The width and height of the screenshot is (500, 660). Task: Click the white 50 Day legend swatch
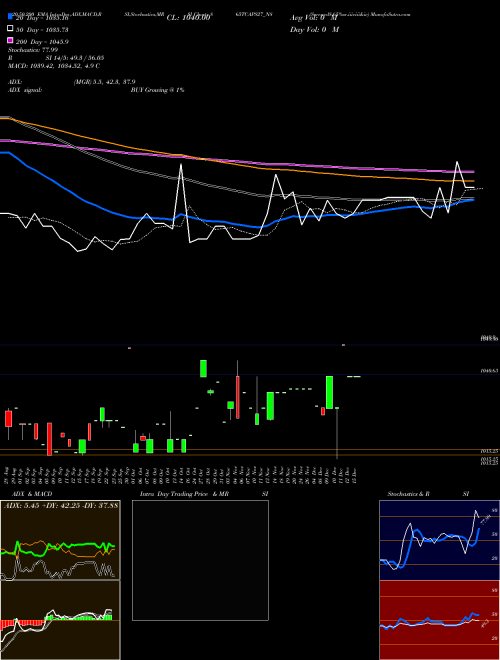(11, 29)
